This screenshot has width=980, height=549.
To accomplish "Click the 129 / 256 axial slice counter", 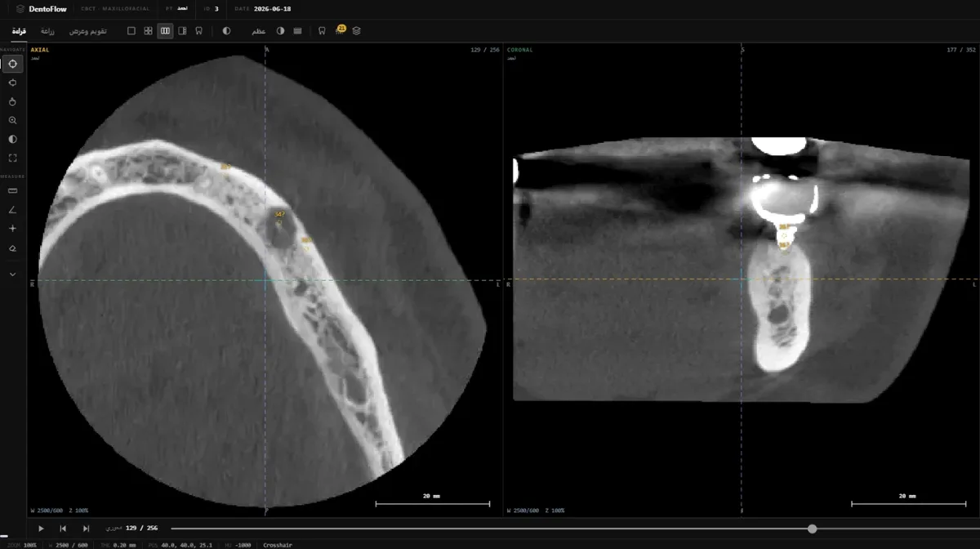I will [x=485, y=50].
